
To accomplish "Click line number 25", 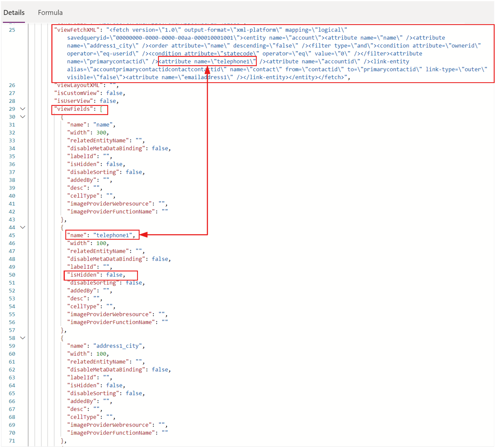I will (12, 30).
